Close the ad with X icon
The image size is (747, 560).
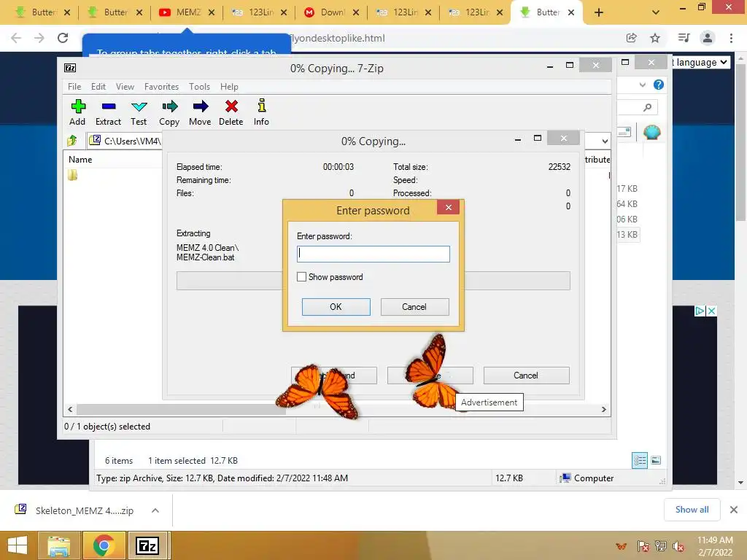(711, 311)
